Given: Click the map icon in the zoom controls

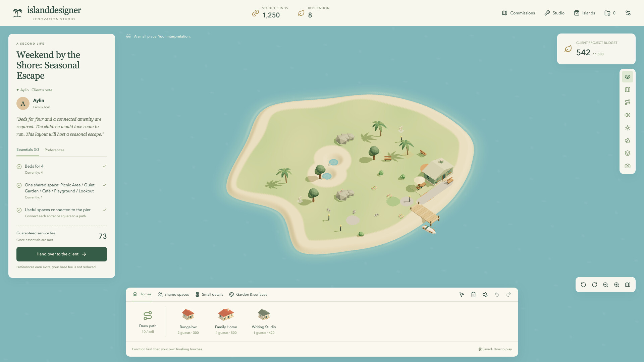Looking at the screenshot, I should 628,285.
